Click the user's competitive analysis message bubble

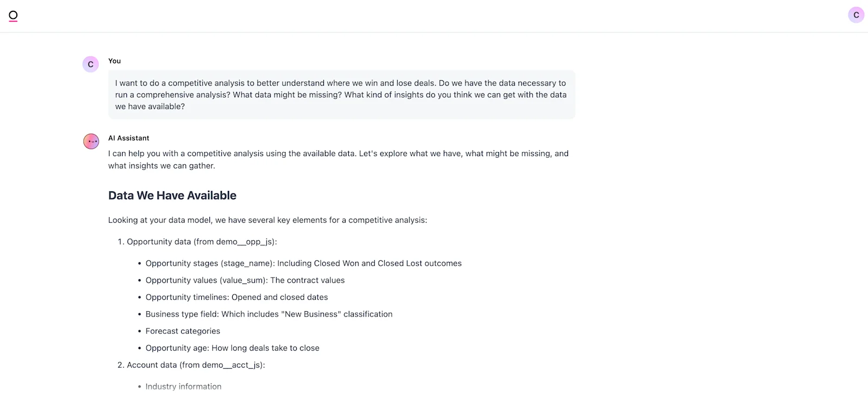point(342,94)
